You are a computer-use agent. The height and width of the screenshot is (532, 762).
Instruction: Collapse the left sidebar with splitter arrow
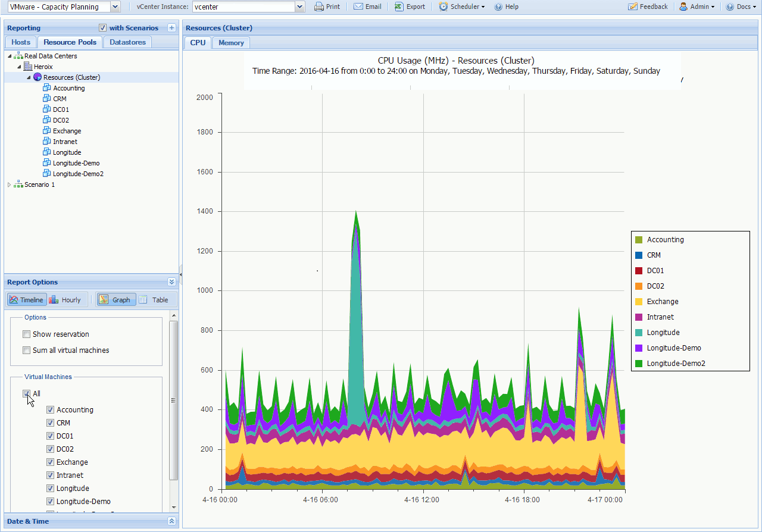click(x=180, y=275)
